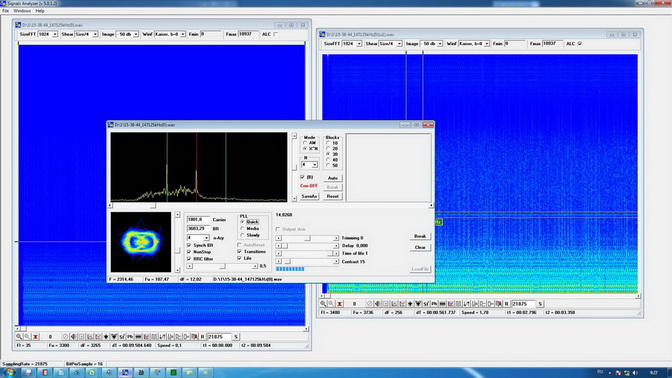
Task: Click SaveAs button in dialog
Action: pos(309,196)
